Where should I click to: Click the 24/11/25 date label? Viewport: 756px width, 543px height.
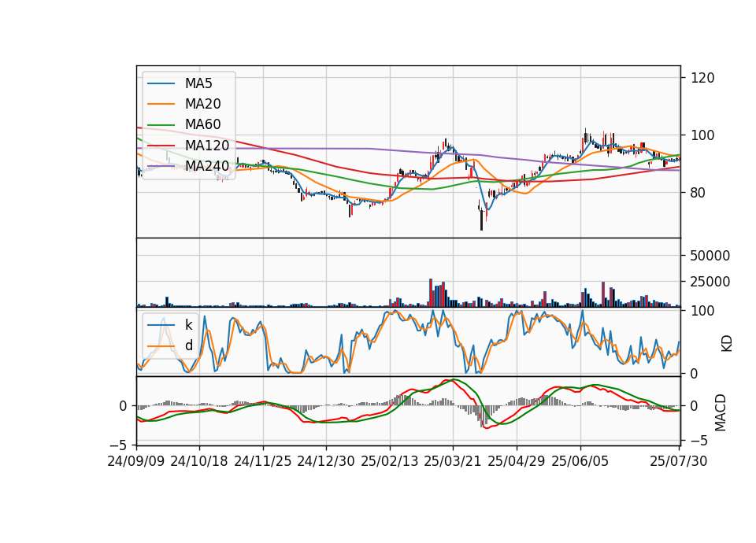tap(263, 461)
